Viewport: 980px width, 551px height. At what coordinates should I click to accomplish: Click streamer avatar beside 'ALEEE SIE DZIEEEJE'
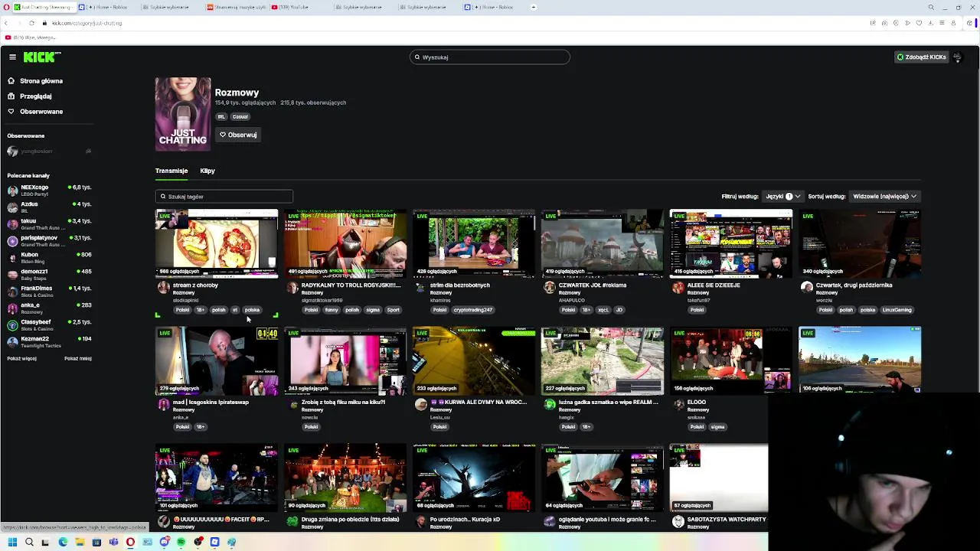678,287
